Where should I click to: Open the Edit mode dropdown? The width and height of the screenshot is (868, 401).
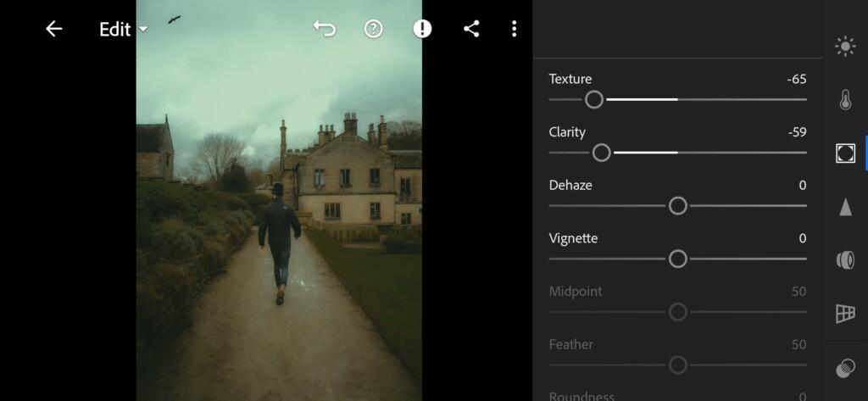pos(123,30)
